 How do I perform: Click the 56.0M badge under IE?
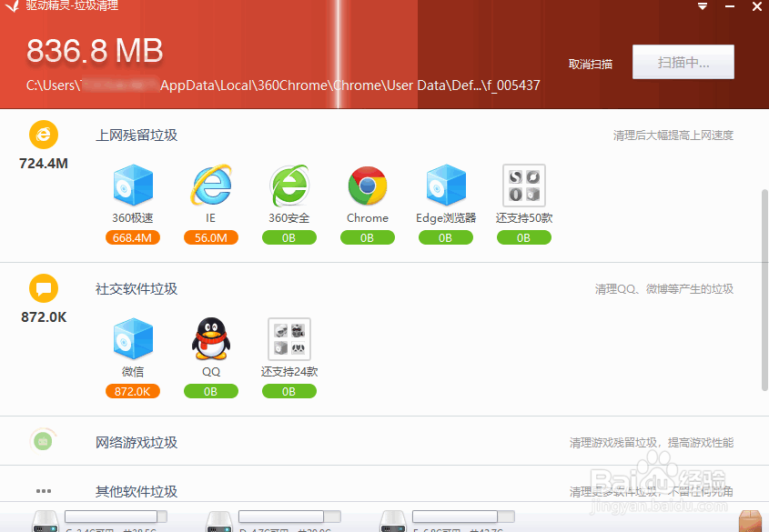pos(211,237)
